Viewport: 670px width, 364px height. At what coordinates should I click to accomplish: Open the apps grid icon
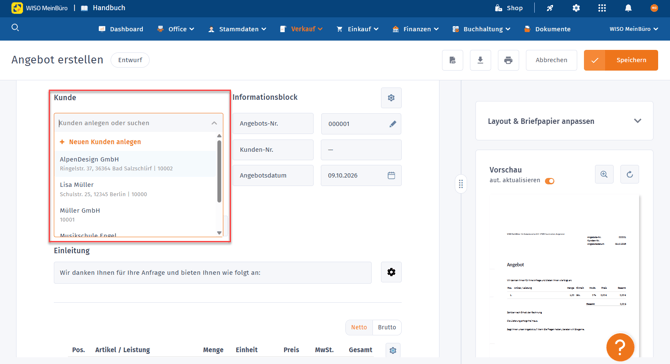click(602, 8)
